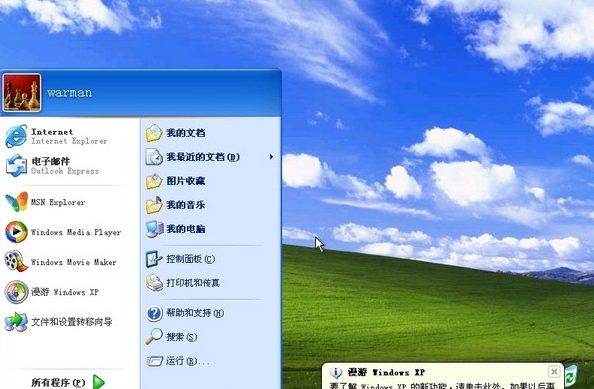The image size is (594, 389).
Task: Click the 打印机和传真 printer icon
Action: pyautogui.click(x=154, y=283)
